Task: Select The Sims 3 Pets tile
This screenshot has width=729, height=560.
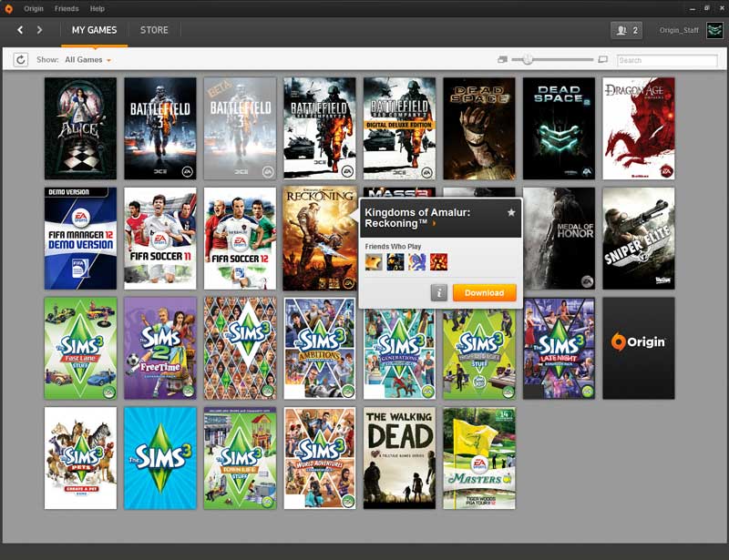Action: pos(80,458)
